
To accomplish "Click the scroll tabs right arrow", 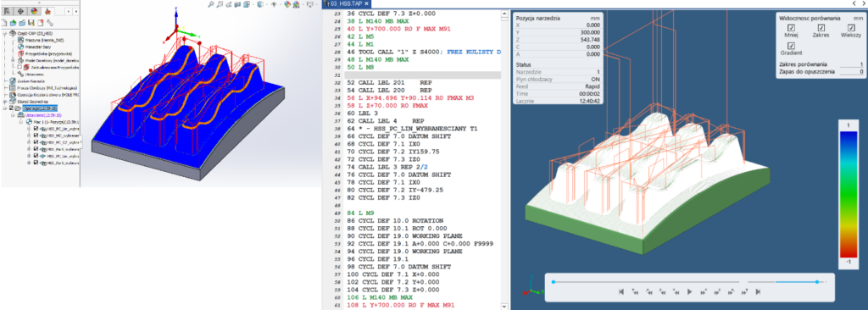I will tap(864, 3).
